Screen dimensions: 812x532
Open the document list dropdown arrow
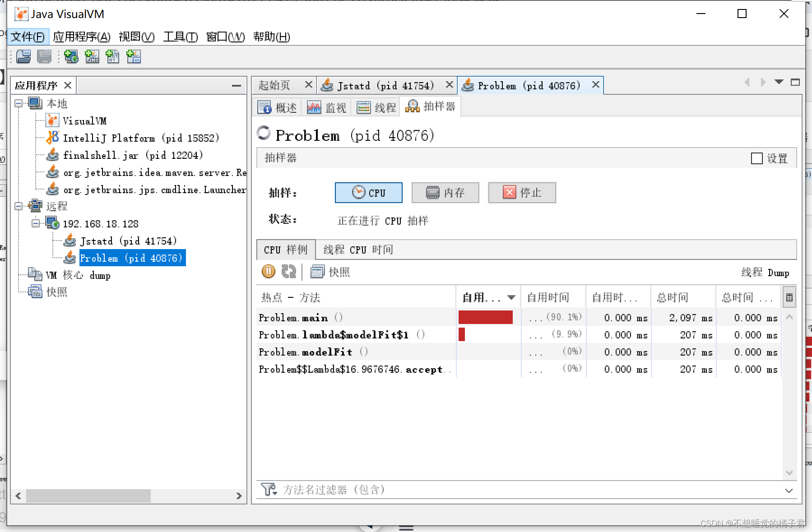[779, 82]
